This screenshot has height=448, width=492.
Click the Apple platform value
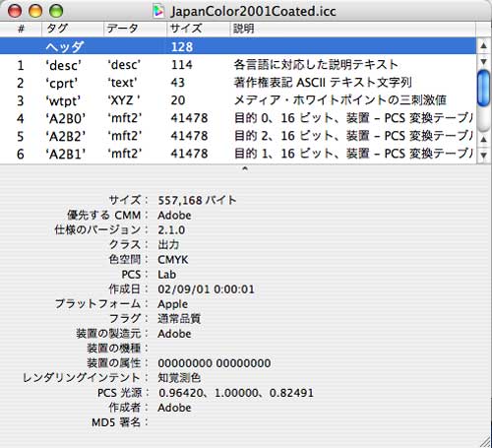pos(173,304)
